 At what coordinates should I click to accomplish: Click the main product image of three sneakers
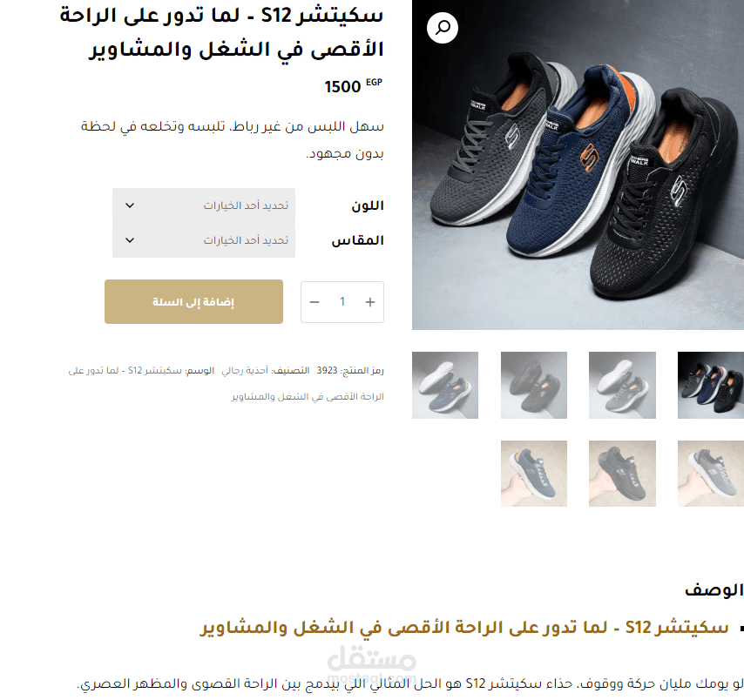pyautogui.click(x=578, y=165)
